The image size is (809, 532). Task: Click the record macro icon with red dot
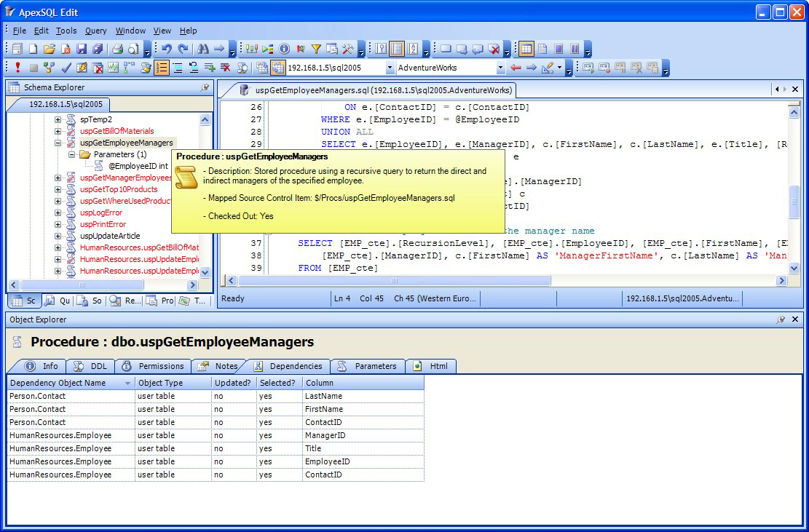pyautogui.click(x=604, y=68)
